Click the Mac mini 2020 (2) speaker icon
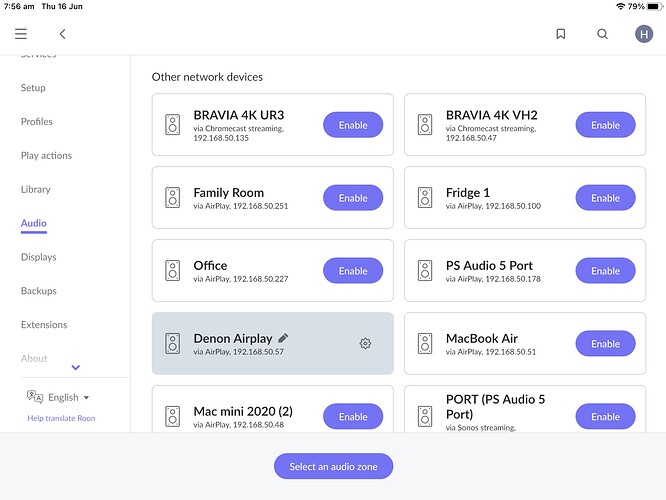666x500 pixels. [x=172, y=416]
